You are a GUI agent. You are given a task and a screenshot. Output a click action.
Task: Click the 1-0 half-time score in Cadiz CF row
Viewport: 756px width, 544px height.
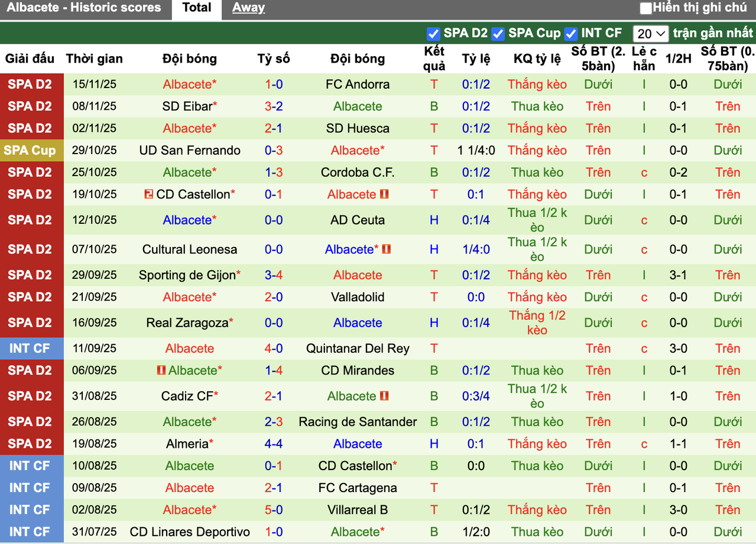679,396
